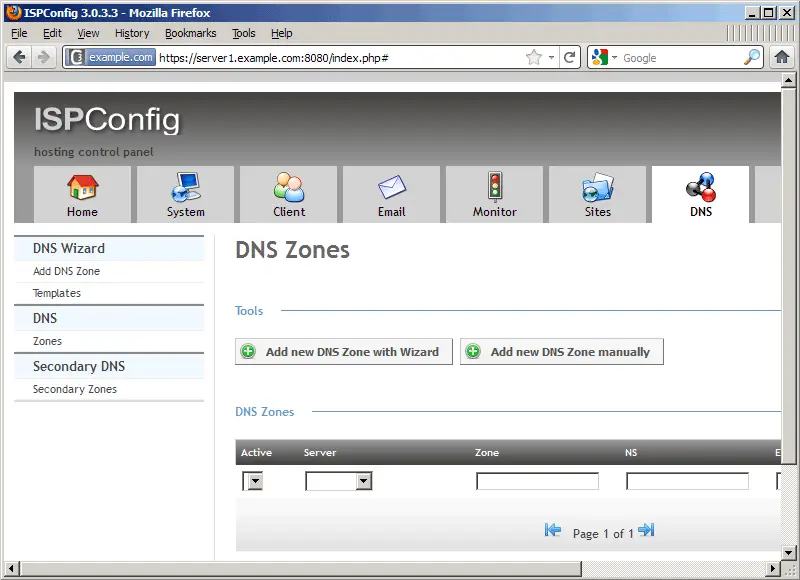
Task: Bookmark this page with the star icon
Action: pos(534,57)
